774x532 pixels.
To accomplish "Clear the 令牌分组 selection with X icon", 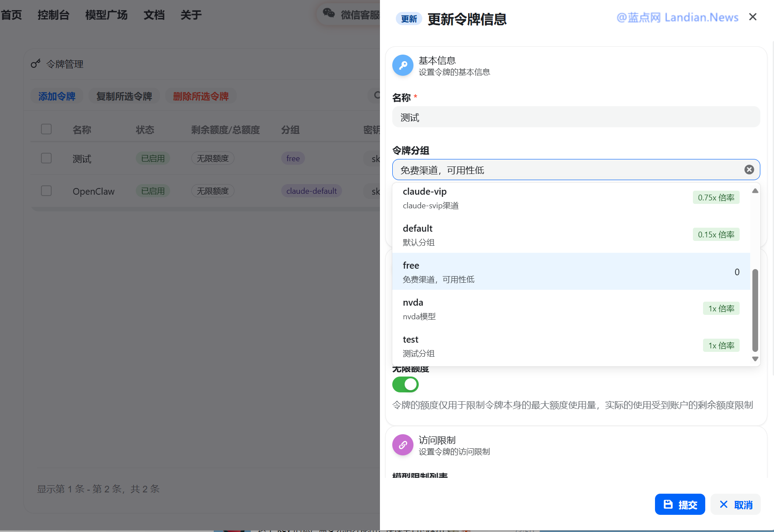I will pyautogui.click(x=749, y=170).
